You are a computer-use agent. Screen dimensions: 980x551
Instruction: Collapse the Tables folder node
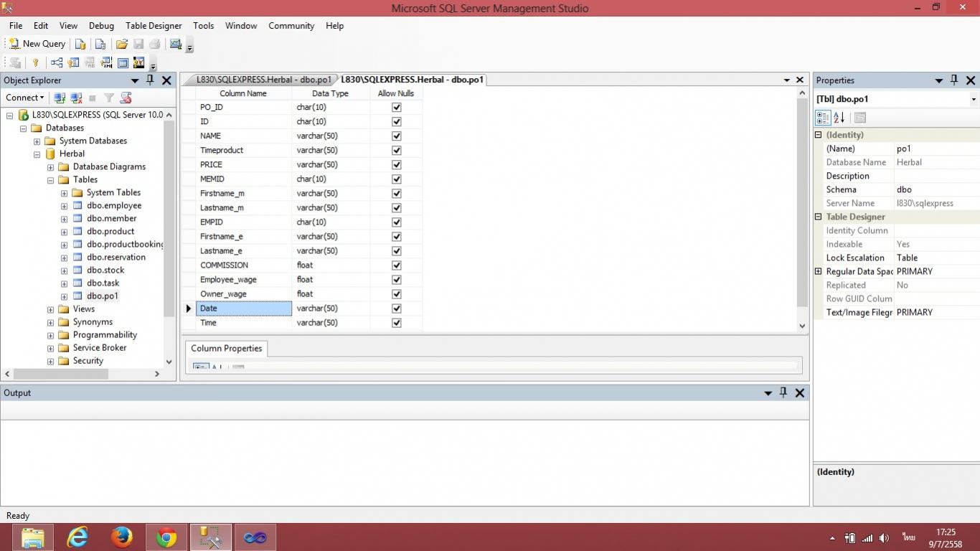[50, 180]
